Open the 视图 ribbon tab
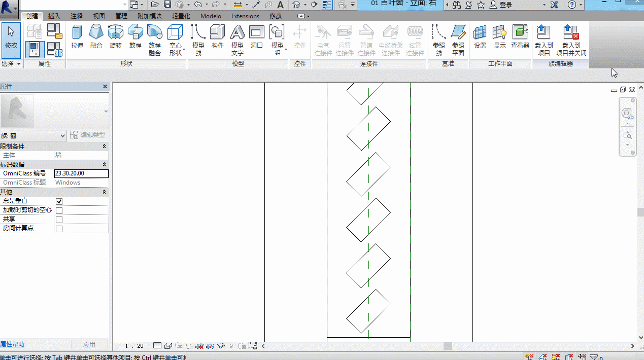 98,16
